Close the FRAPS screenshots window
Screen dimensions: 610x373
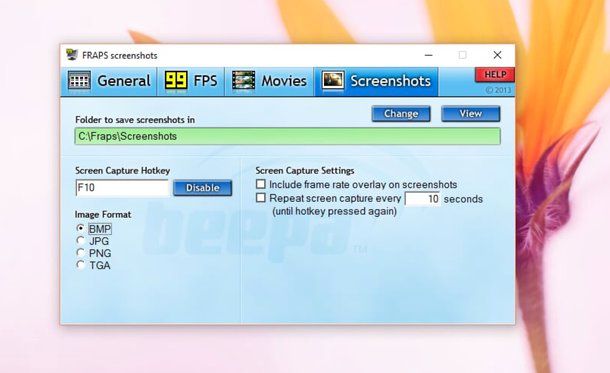click(497, 55)
